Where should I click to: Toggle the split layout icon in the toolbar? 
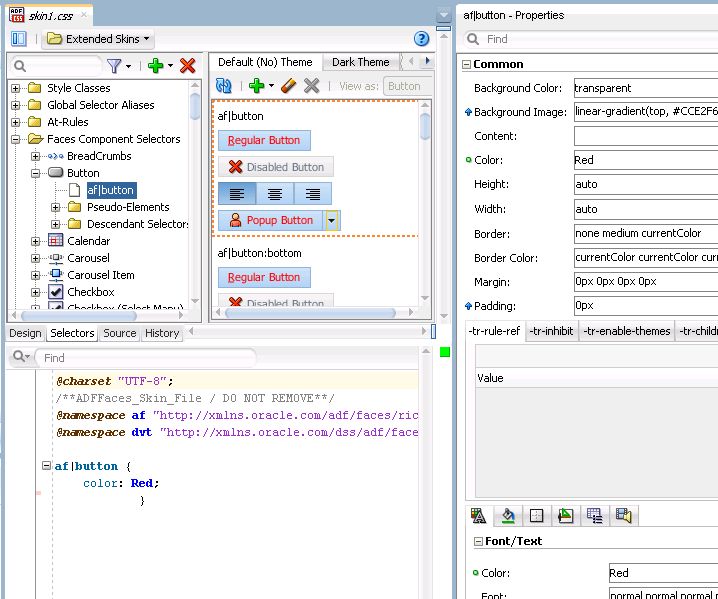[x=19, y=39]
